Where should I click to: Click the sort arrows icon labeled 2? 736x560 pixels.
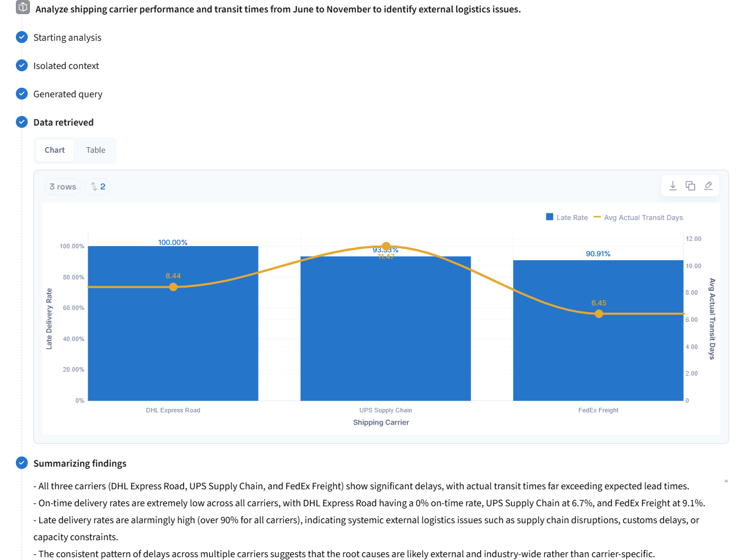[x=98, y=187]
